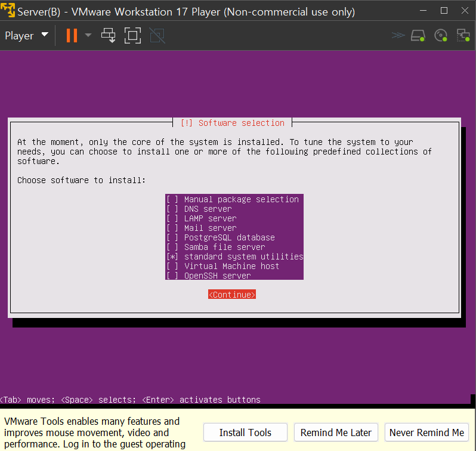The height and width of the screenshot is (451, 476).
Task: Toggle the PostgreSQL database checkbox
Action: pos(172,237)
